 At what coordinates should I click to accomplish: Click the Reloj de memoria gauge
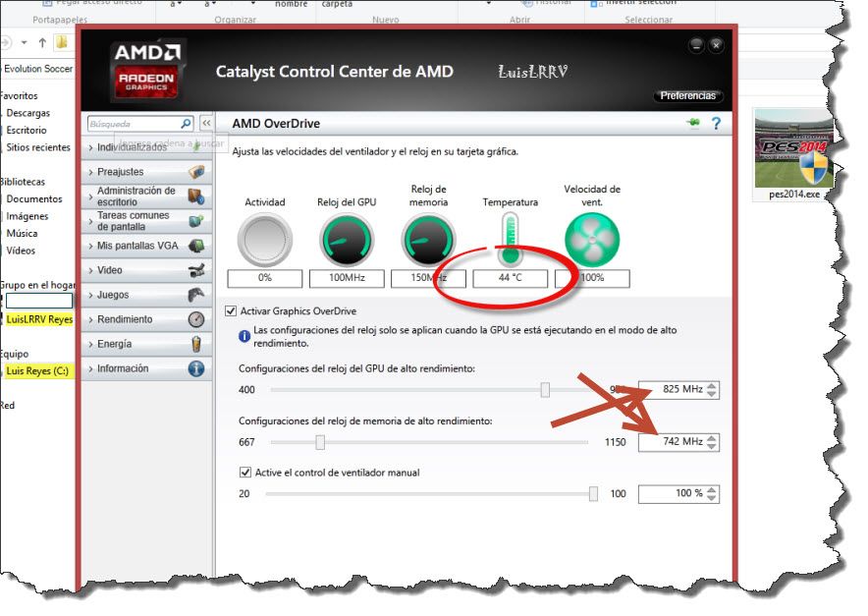(428, 240)
